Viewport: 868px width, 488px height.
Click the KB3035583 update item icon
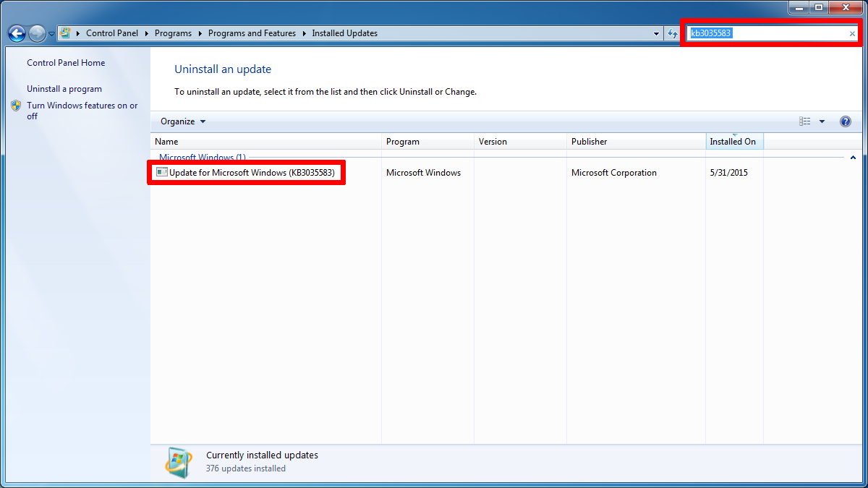[x=162, y=173]
